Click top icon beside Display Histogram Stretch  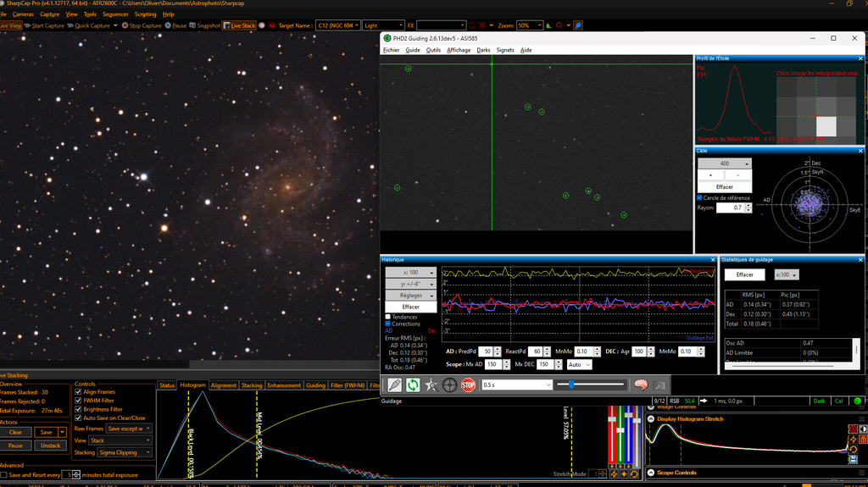click(853, 429)
